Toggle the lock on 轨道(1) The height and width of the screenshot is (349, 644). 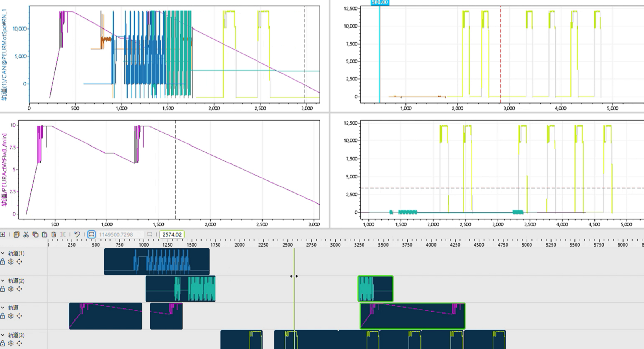(3, 262)
